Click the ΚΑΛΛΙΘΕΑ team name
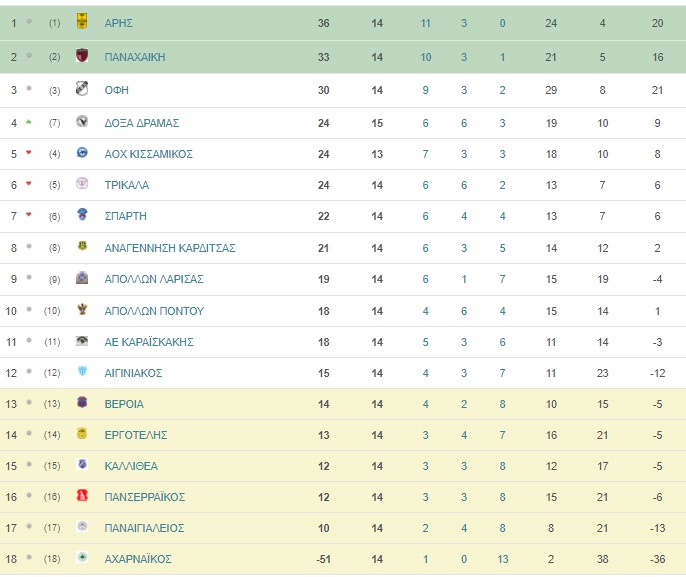Screen dimensions: 686x577 131,466
